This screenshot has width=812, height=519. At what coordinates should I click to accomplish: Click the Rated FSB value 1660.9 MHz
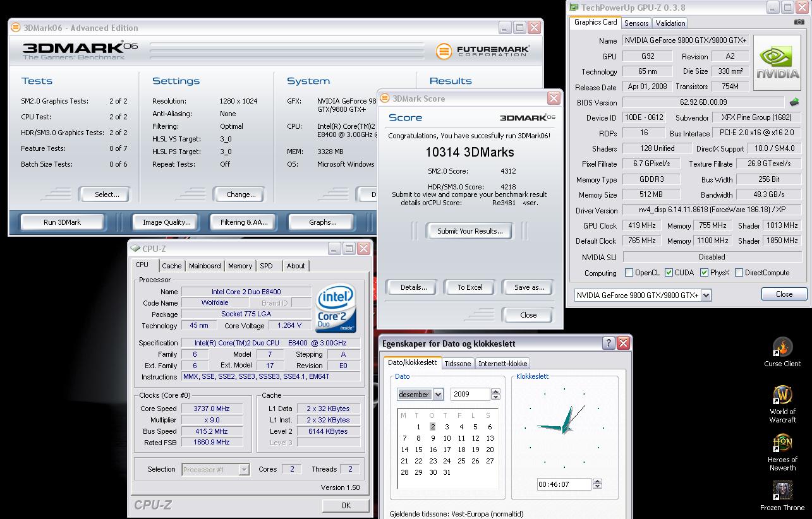212,443
